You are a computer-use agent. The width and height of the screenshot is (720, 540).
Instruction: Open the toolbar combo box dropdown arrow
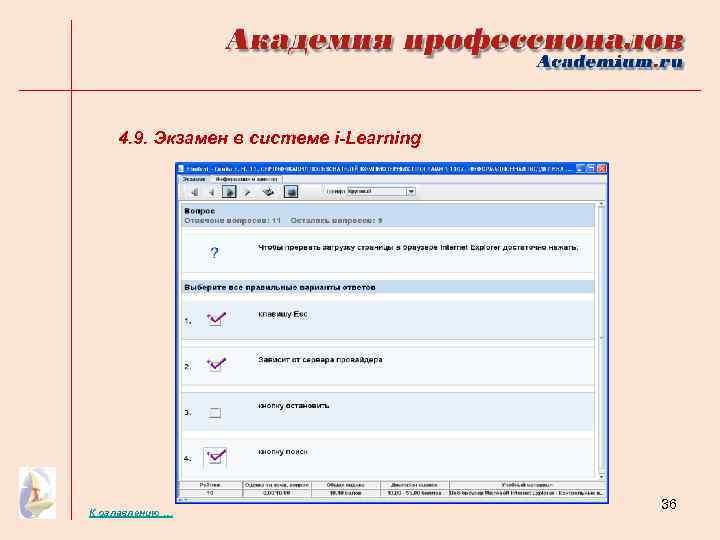[x=411, y=191]
